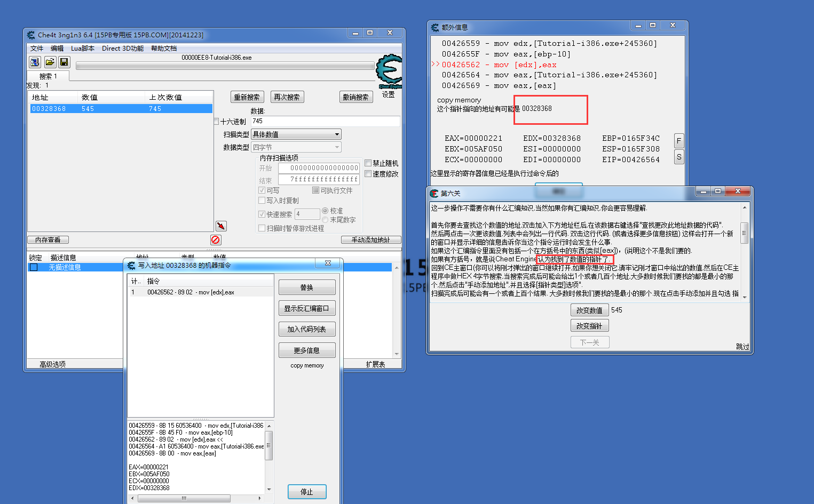
Task: Select the found address row 00328368
Action: click(121, 109)
